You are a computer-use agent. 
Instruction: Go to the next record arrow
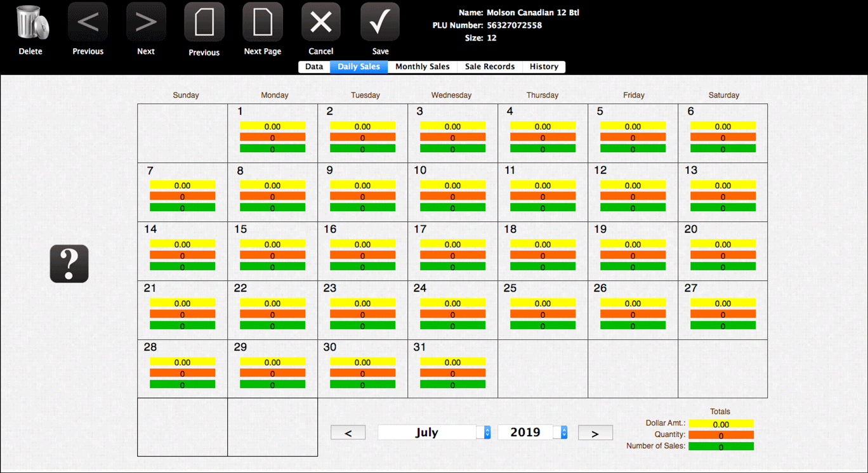coord(146,23)
